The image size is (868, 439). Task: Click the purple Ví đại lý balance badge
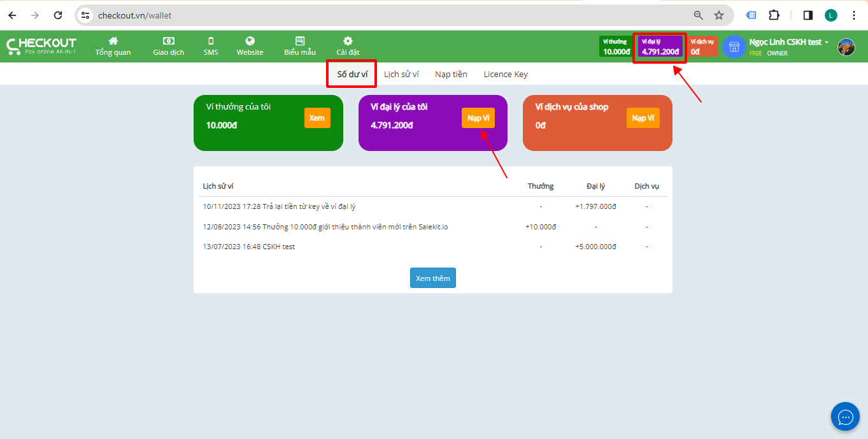click(660, 47)
